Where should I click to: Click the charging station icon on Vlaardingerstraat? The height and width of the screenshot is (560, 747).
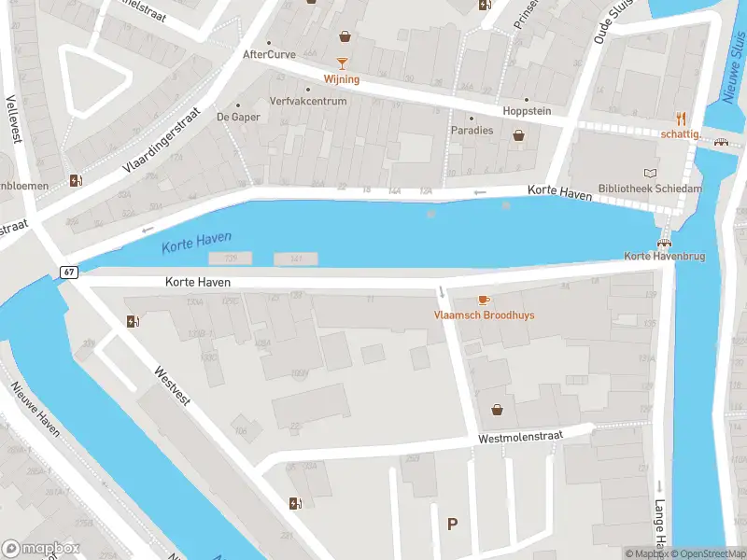pos(77,180)
